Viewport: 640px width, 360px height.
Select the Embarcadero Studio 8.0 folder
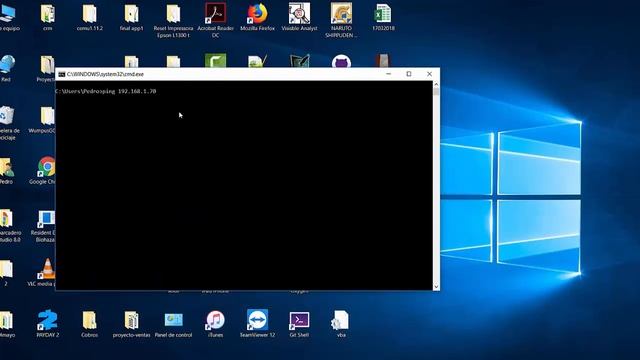6,218
